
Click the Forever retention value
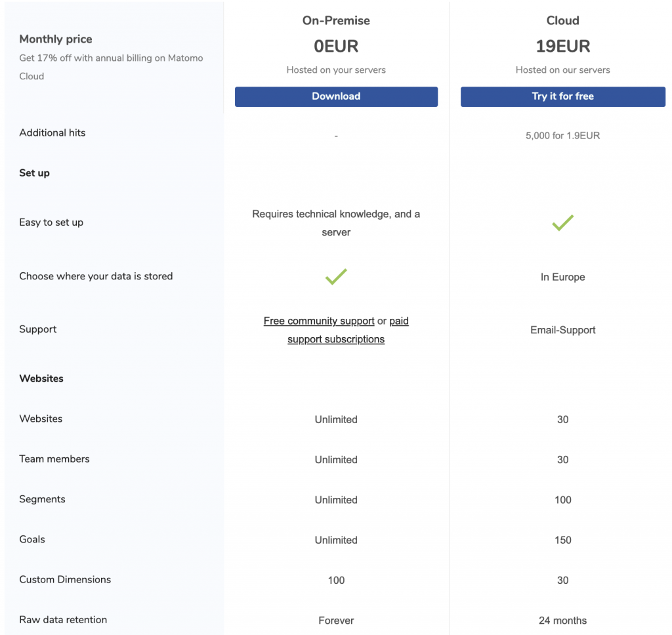tap(336, 620)
